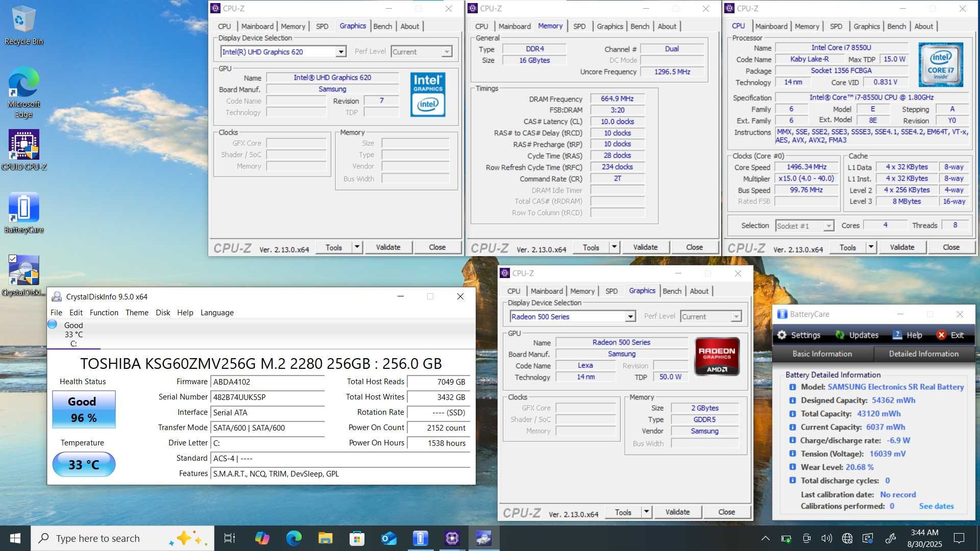The height and width of the screenshot is (551, 980).
Task: Open Radeon 500 Series device dropdown
Action: 630,316
